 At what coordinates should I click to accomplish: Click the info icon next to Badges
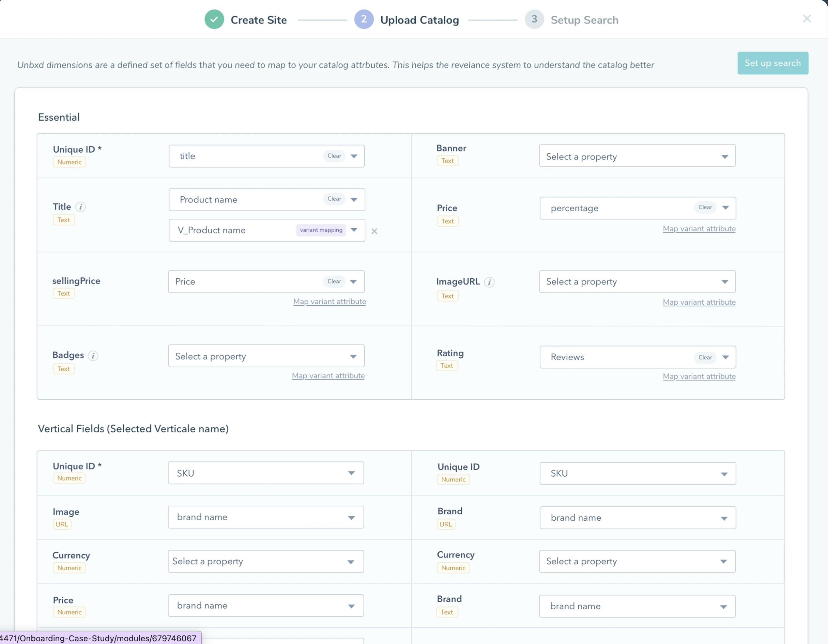93,355
